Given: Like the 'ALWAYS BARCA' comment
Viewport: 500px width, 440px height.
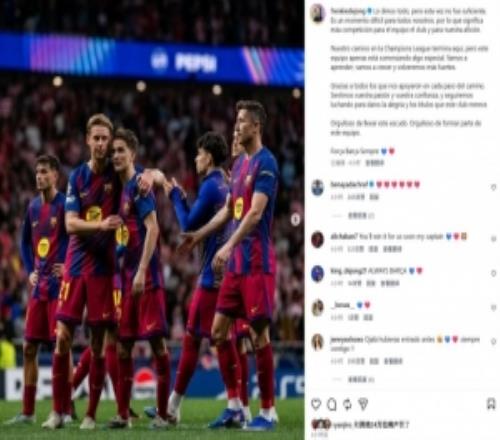Looking at the screenshot, I should tap(494, 273).
